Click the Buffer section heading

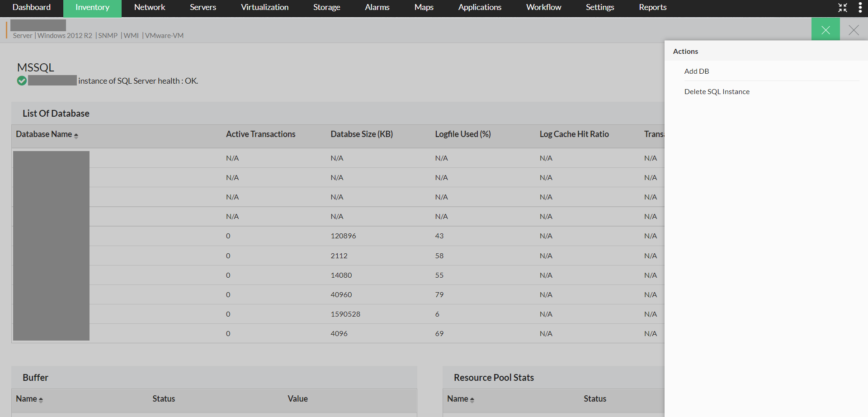click(x=35, y=377)
